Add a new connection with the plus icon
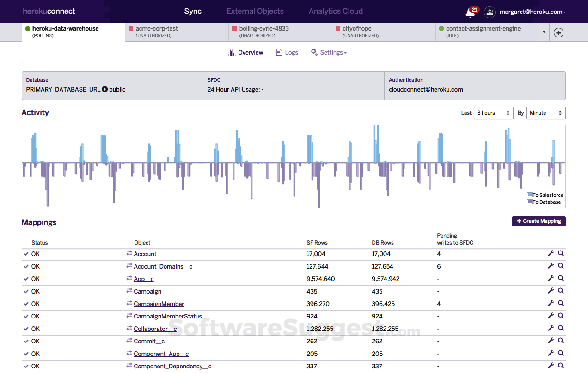The height and width of the screenshot is (373, 588). (x=558, y=33)
